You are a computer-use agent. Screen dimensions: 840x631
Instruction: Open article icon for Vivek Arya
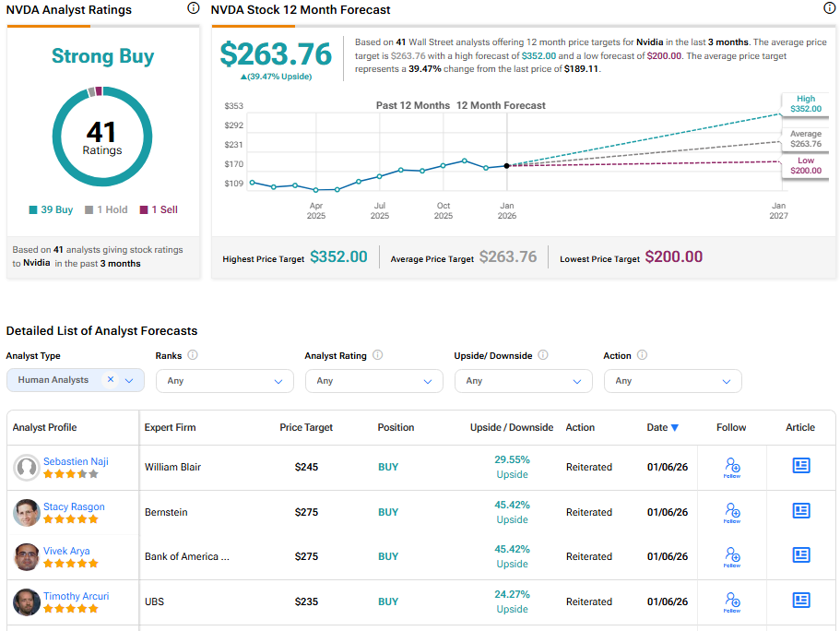click(x=801, y=555)
